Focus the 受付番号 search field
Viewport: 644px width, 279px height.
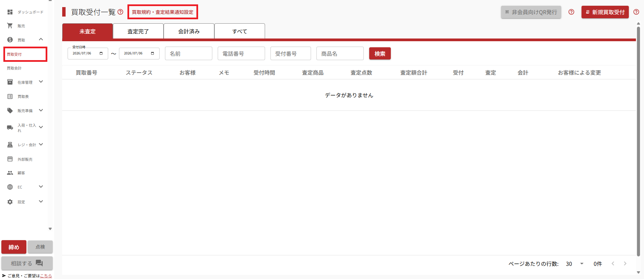[291, 53]
